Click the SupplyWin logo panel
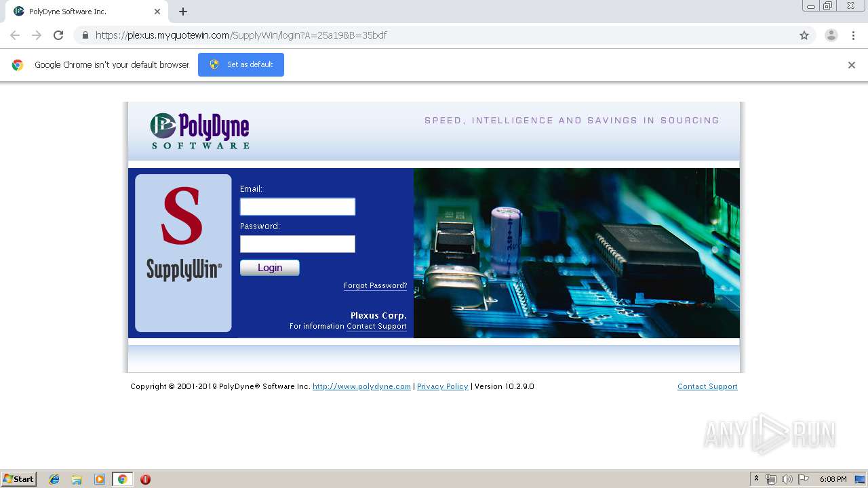 tap(183, 253)
